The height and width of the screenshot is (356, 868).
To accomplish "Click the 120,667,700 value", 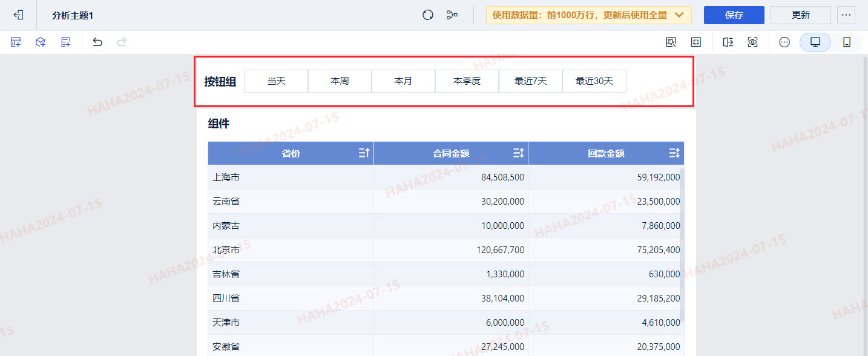I will pos(501,250).
